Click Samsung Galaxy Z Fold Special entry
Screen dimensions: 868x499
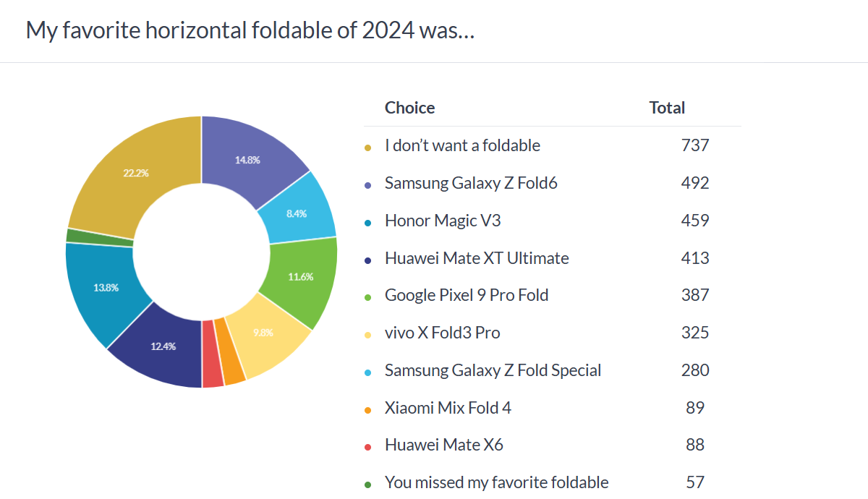tap(493, 370)
